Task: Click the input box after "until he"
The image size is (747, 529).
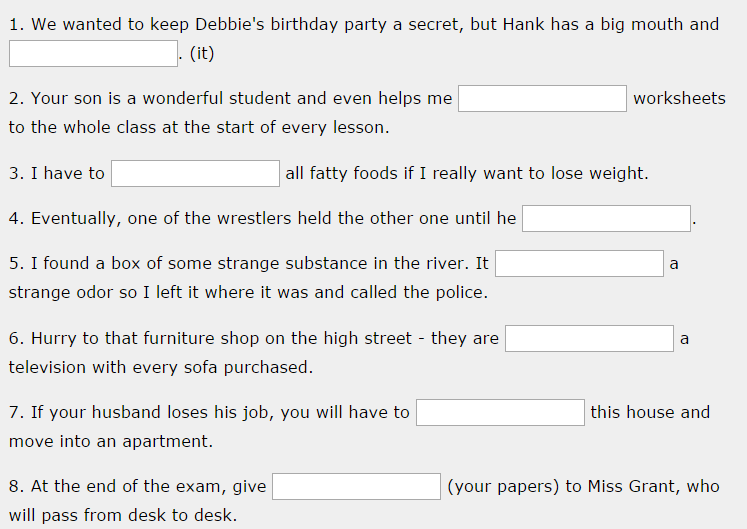Action: [606, 218]
